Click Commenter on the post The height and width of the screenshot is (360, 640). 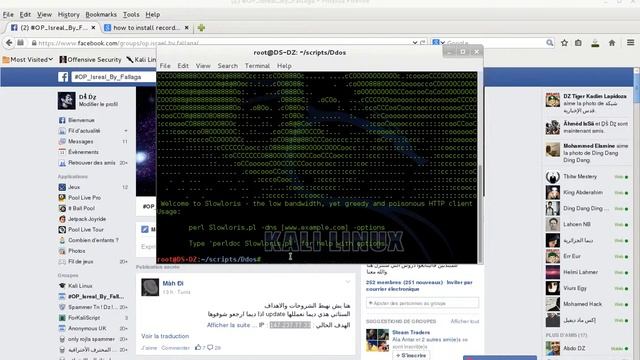tap(176, 348)
